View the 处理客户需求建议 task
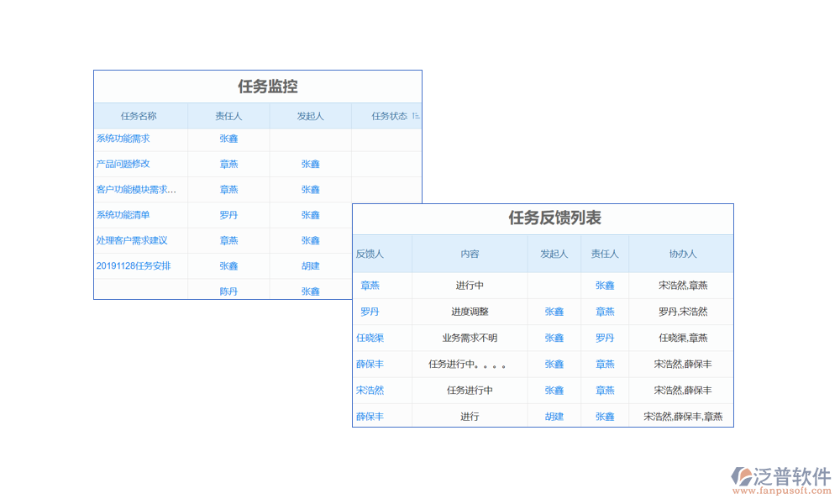Image resolution: width=840 pixels, height=504 pixels. [131, 240]
